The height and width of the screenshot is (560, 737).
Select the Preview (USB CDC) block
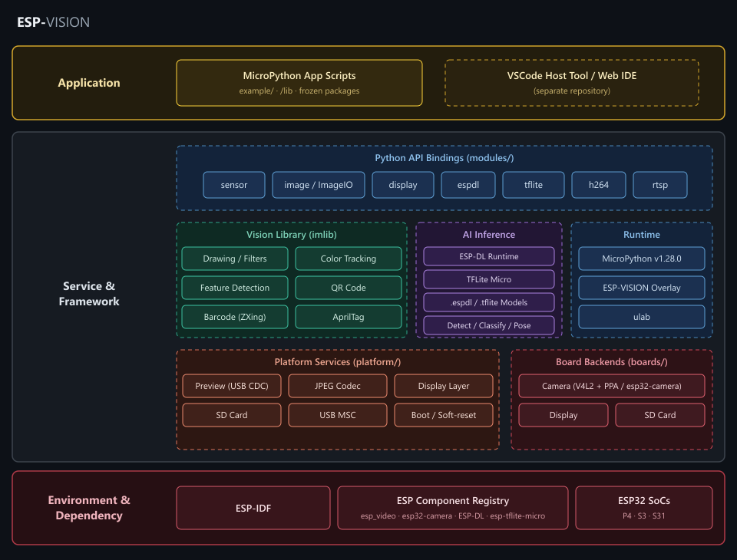(x=232, y=386)
